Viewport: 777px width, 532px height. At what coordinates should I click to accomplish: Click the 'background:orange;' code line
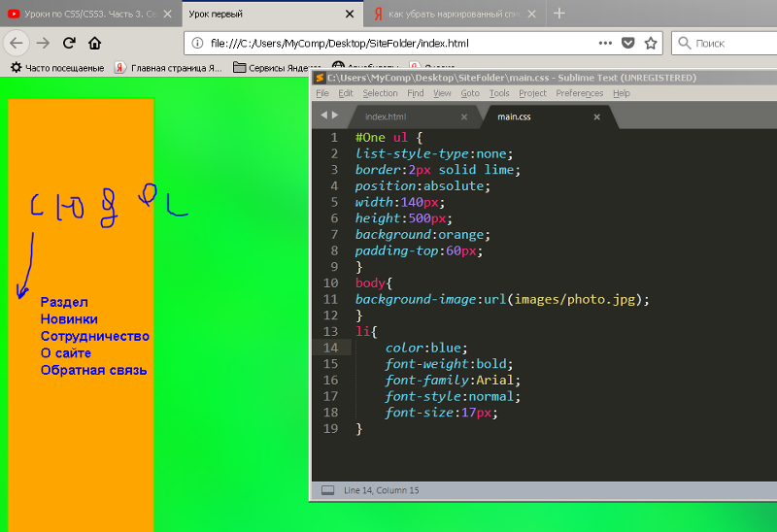pos(422,235)
